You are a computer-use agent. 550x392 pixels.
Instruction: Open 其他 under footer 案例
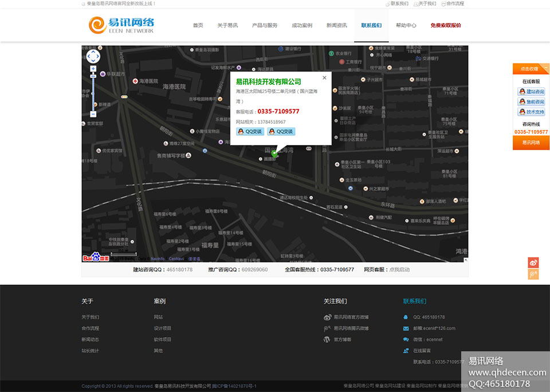158,351
